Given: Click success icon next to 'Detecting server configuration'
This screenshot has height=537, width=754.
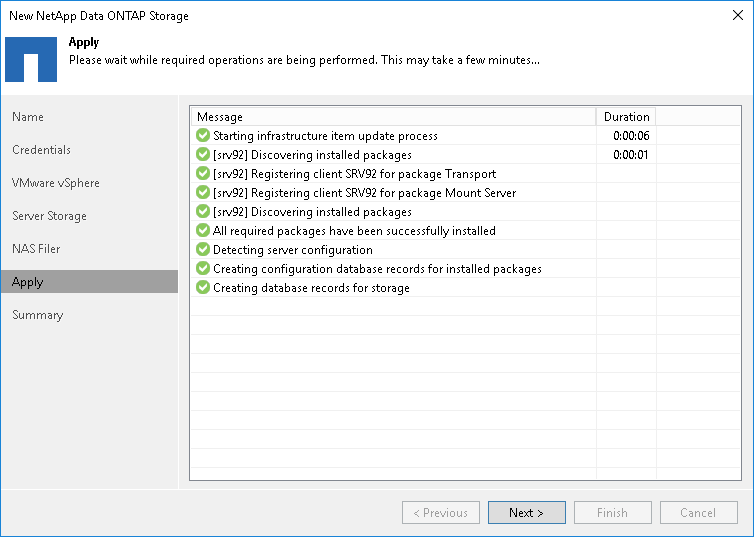Looking at the screenshot, I should (x=203, y=250).
